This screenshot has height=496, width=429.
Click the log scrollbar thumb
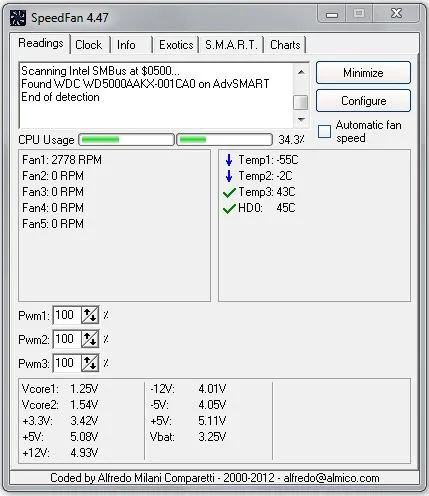coord(301,102)
